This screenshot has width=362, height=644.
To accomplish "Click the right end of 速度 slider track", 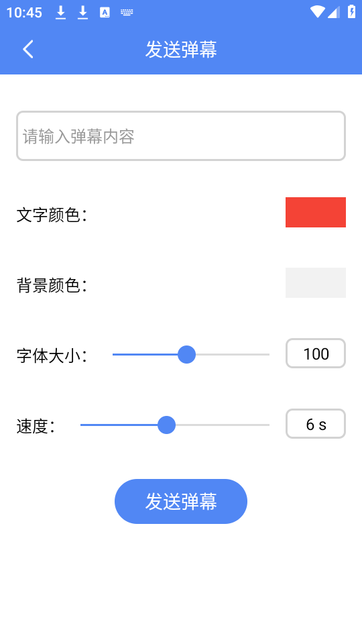I will 267,425.
